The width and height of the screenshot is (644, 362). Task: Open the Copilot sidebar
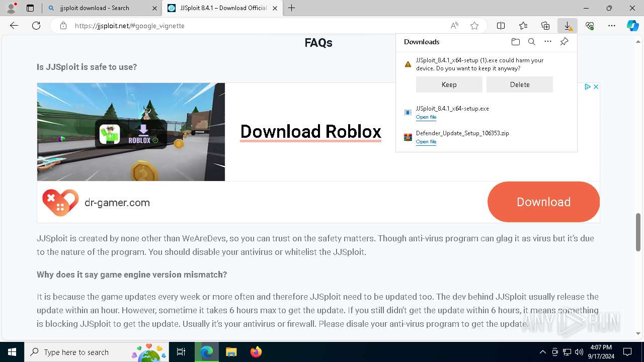[x=633, y=26]
